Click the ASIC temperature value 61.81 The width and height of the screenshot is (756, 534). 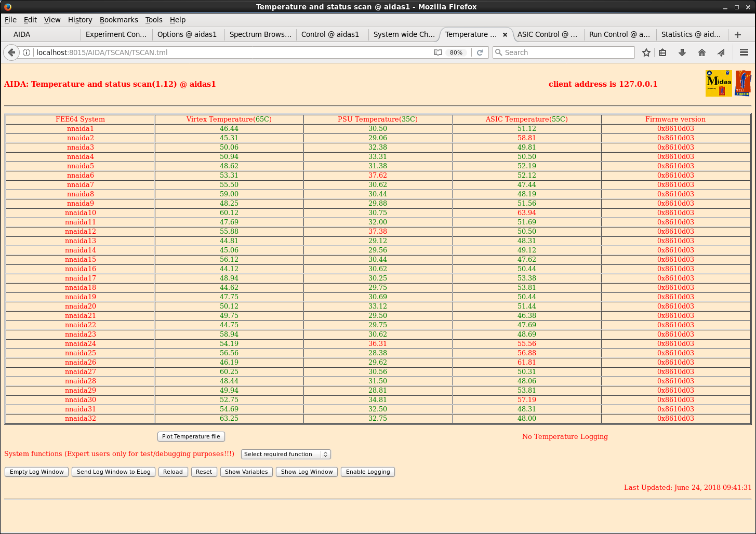pos(527,363)
